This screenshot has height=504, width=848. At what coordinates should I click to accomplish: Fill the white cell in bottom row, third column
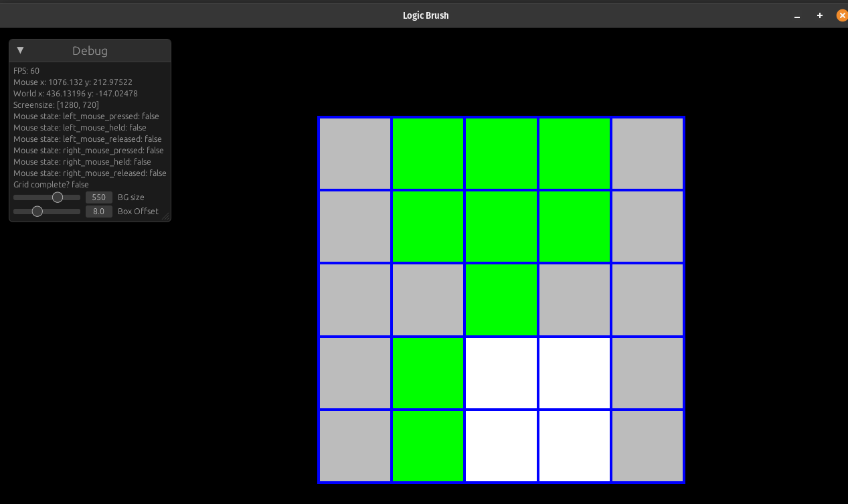501,446
